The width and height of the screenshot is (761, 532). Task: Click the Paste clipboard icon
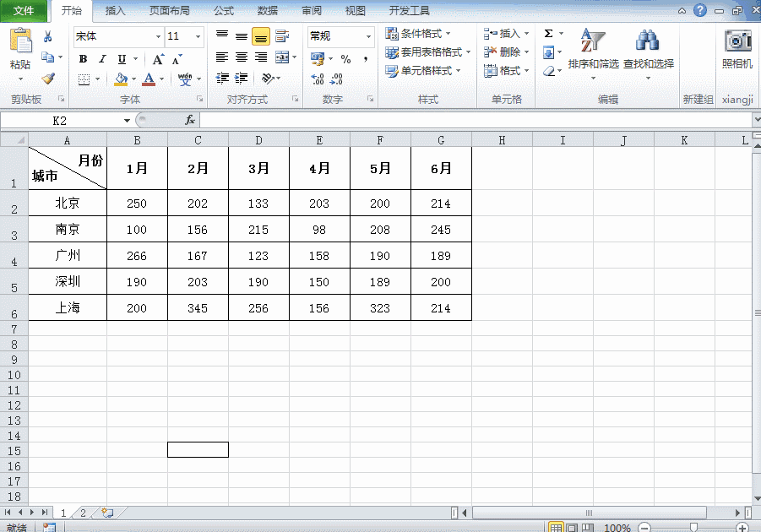click(x=20, y=41)
